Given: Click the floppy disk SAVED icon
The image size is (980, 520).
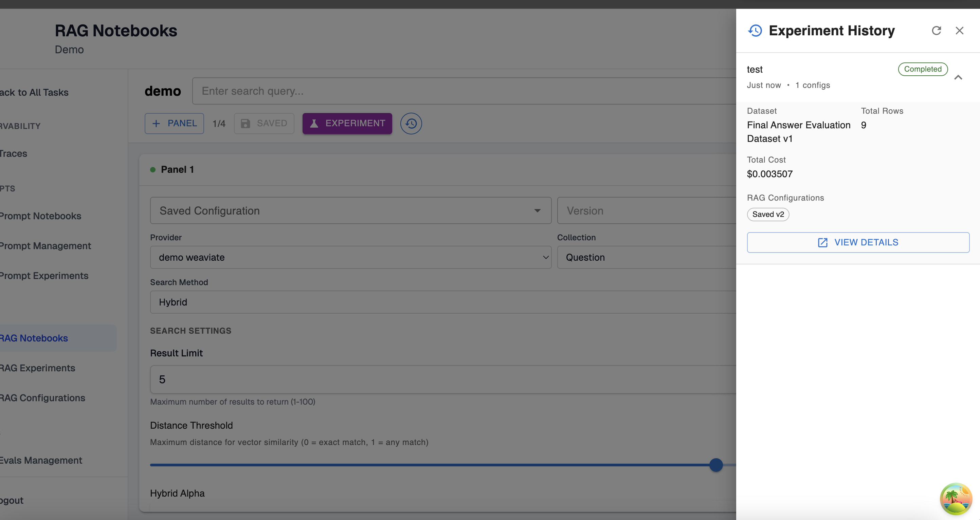Looking at the screenshot, I should tap(246, 123).
